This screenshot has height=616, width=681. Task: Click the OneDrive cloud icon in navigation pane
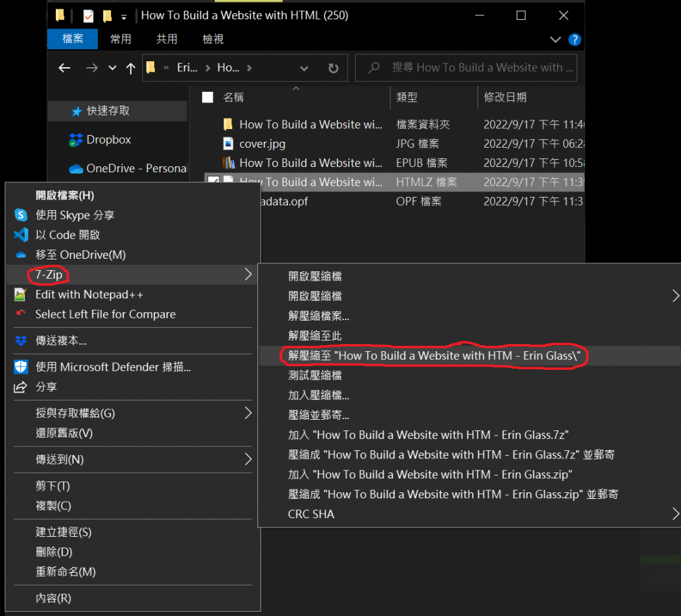coord(76,168)
